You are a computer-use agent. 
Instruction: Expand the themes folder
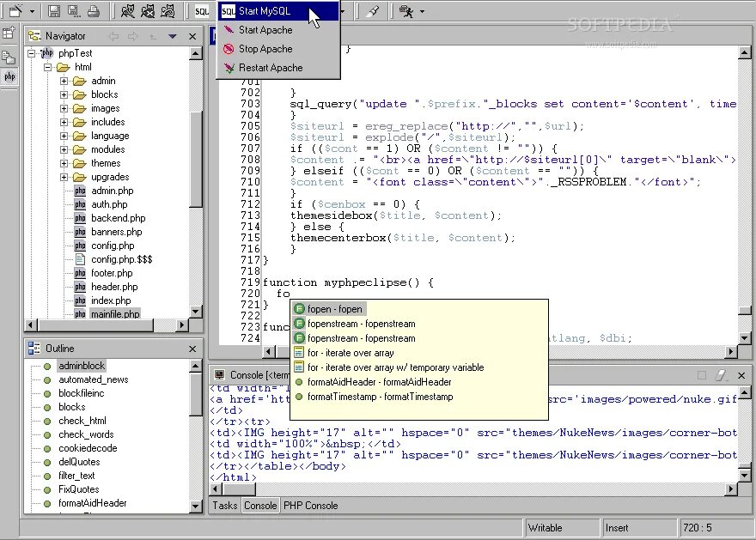pos(64,163)
